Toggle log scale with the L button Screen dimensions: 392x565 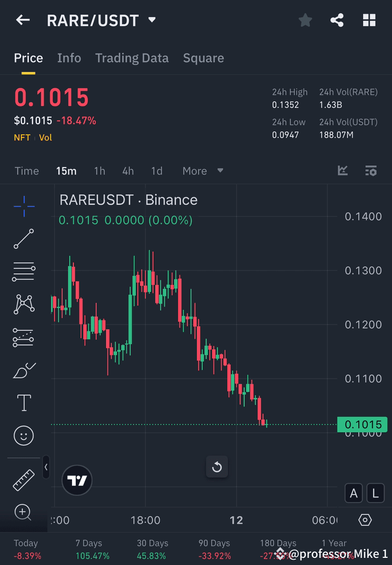(375, 493)
